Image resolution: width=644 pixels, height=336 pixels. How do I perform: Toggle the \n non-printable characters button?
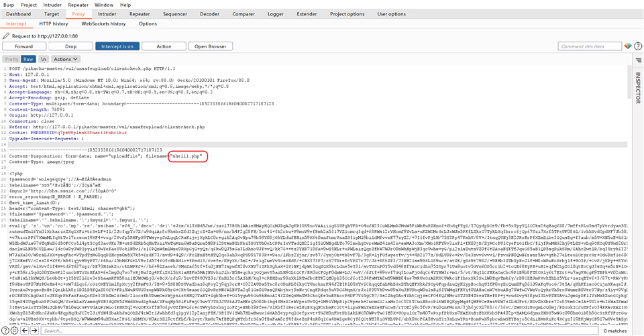pyautogui.click(x=44, y=59)
